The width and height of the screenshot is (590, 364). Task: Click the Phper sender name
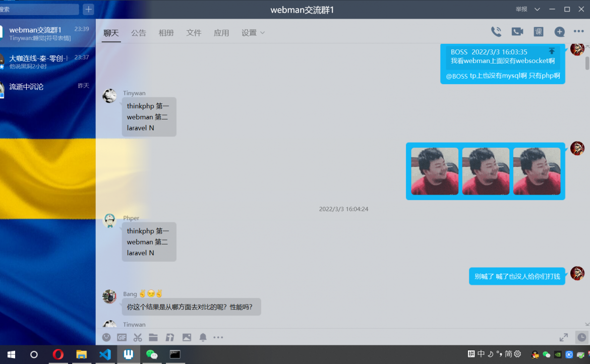tap(131, 218)
